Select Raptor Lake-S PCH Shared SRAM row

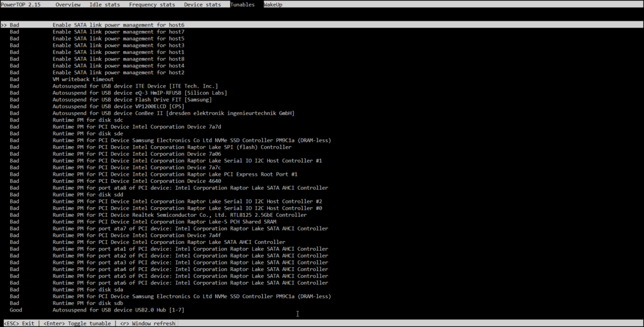tap(143, 221)
